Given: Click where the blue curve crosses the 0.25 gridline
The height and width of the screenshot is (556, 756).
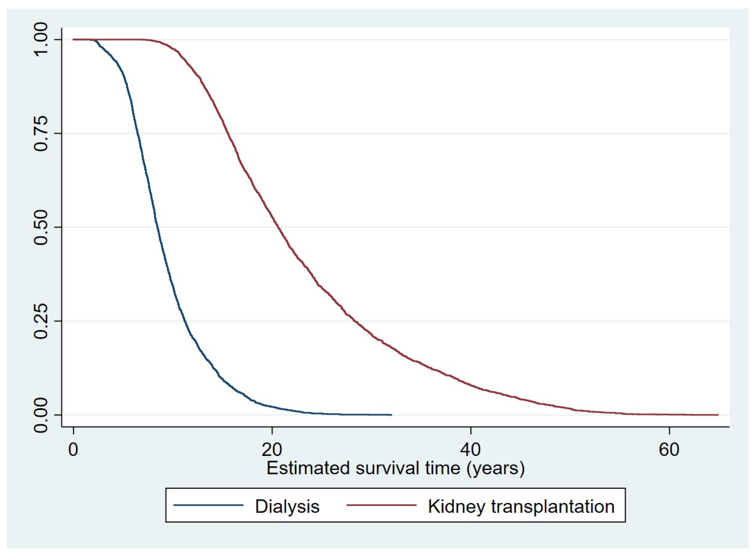Looking at the screenshot, I should point(183,321).
